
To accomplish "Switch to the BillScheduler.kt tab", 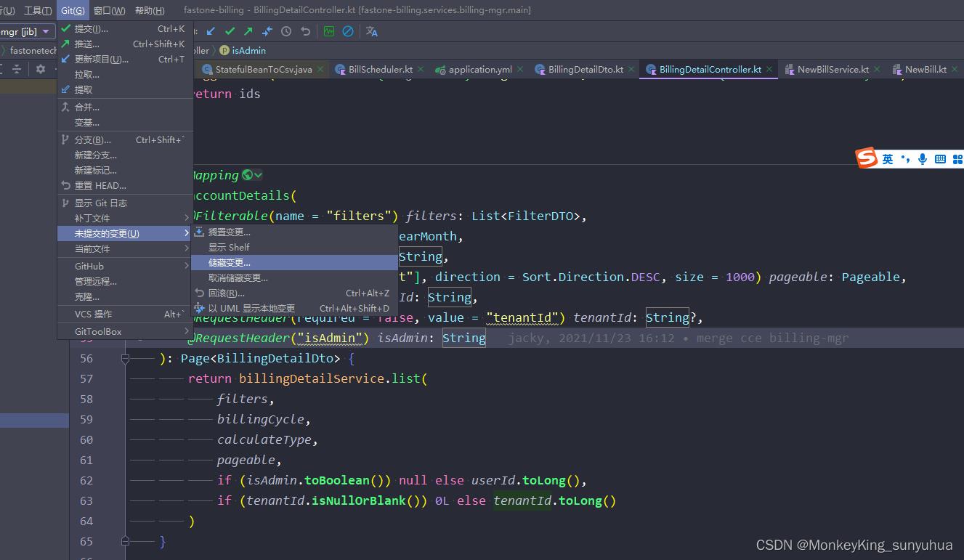I will (381, 69).
